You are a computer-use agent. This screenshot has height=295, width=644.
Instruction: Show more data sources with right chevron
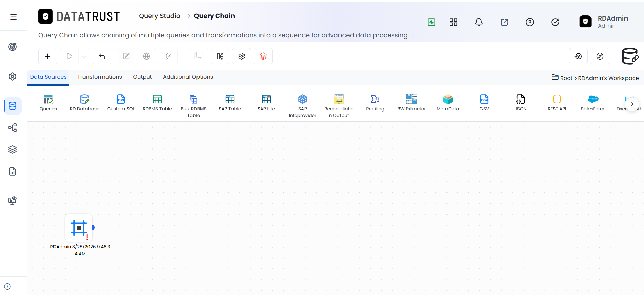click(x=632, y=104)
